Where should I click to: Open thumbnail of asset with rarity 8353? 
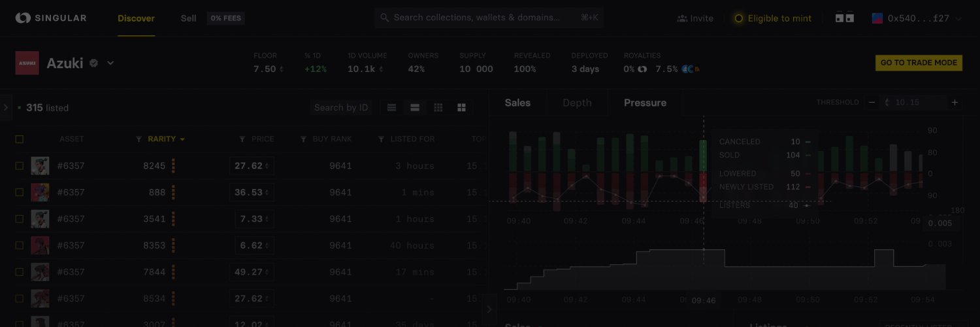point(40,245)
